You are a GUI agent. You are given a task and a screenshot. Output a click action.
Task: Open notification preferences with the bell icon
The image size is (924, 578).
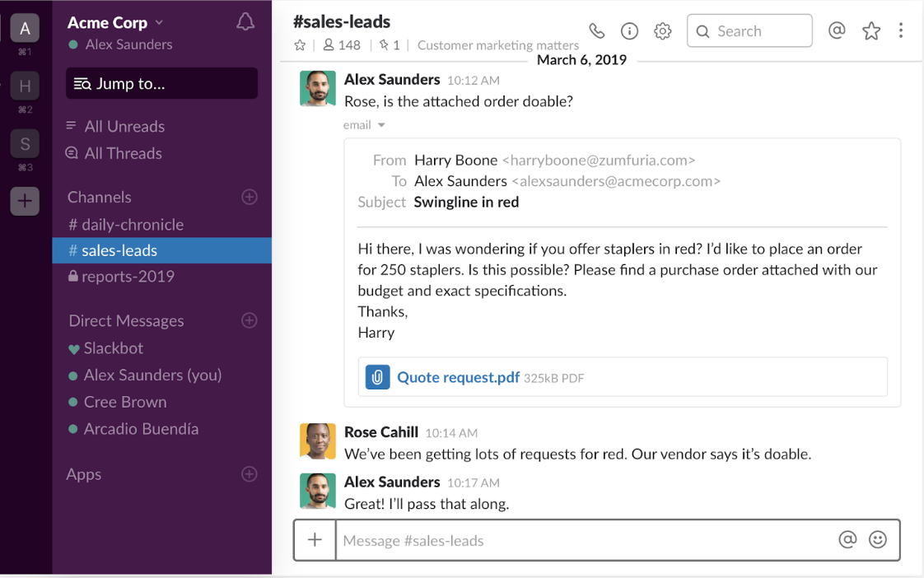click(x=245, y=22)
